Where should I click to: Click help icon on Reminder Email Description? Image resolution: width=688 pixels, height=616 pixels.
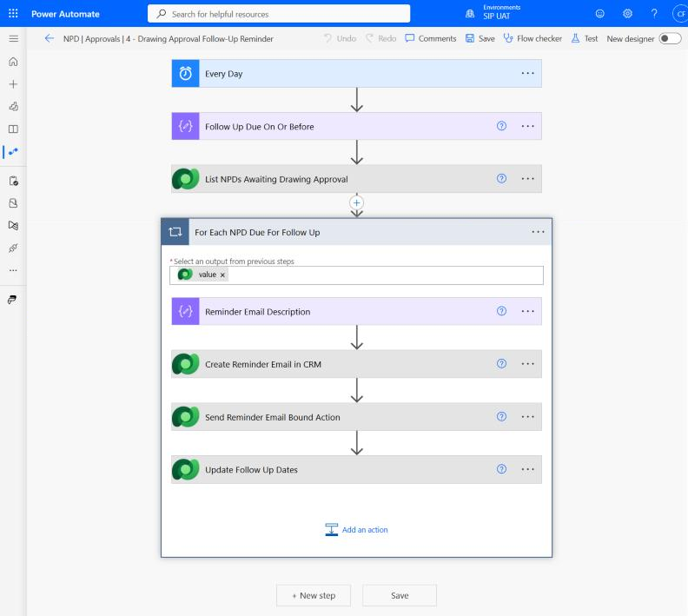(x=501, y=311)
